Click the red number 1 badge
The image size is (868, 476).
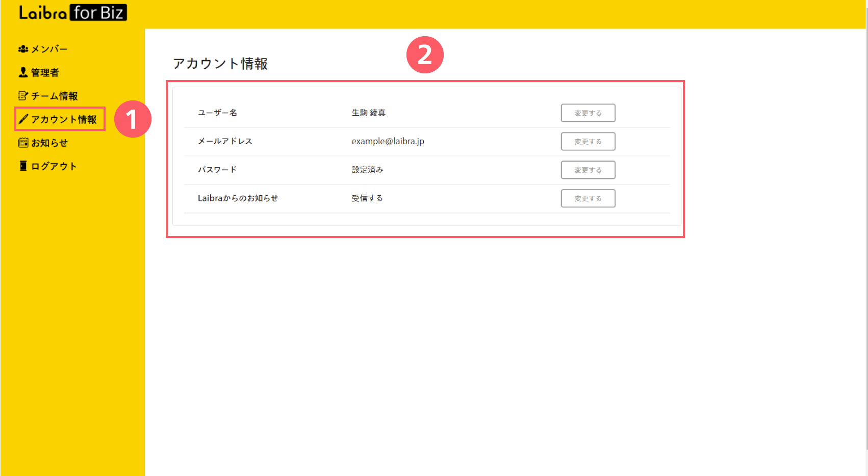coord(133,119)
